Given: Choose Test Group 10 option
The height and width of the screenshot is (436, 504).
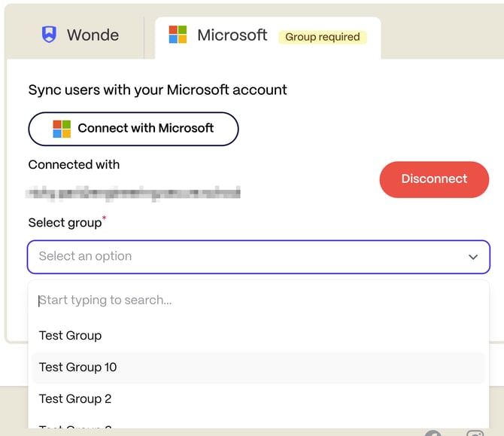Looking at the screenshot, I should (259, 367).
